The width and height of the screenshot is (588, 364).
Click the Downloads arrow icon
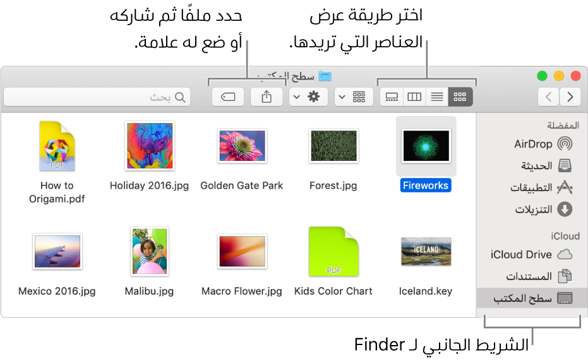tap(565, 209)
